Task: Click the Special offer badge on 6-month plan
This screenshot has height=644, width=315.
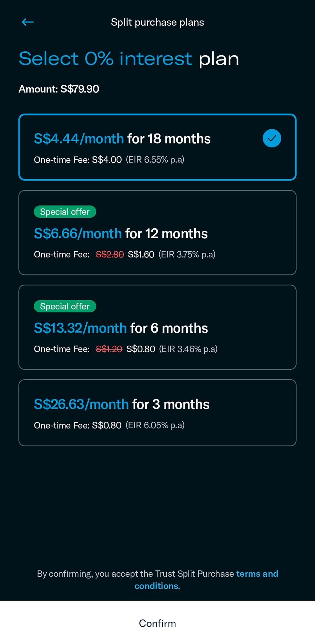Action: [x=65, y=306]
